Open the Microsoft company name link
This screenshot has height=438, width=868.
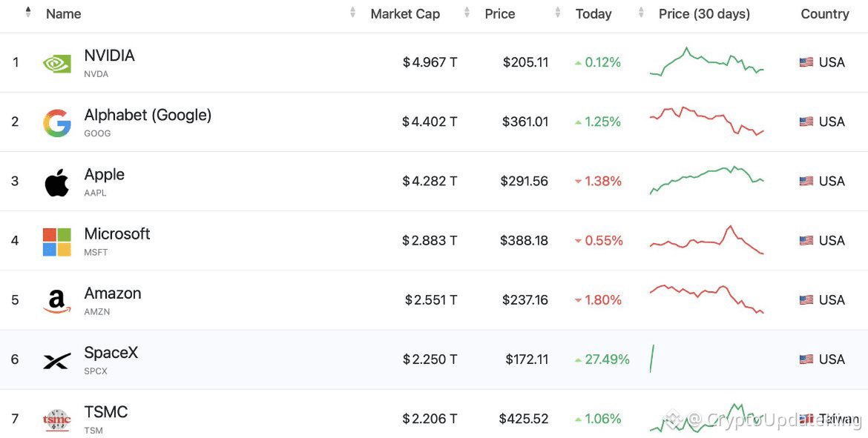[x=116, y=234]
